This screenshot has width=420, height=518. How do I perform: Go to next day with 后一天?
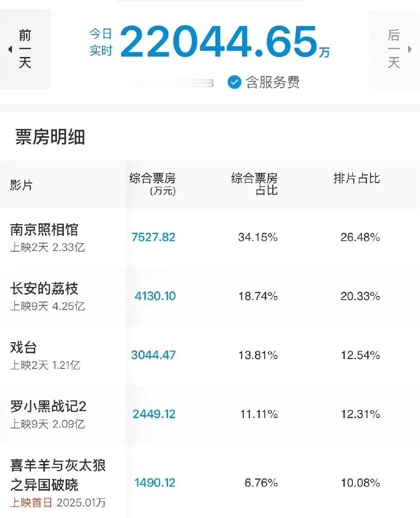pos(394,49)
